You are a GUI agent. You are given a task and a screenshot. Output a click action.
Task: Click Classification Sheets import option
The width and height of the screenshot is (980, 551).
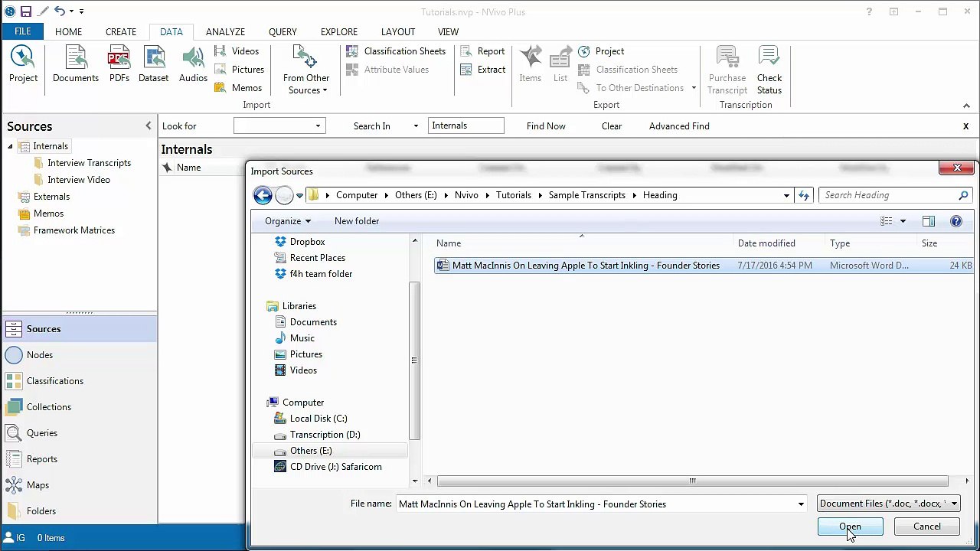396,51
